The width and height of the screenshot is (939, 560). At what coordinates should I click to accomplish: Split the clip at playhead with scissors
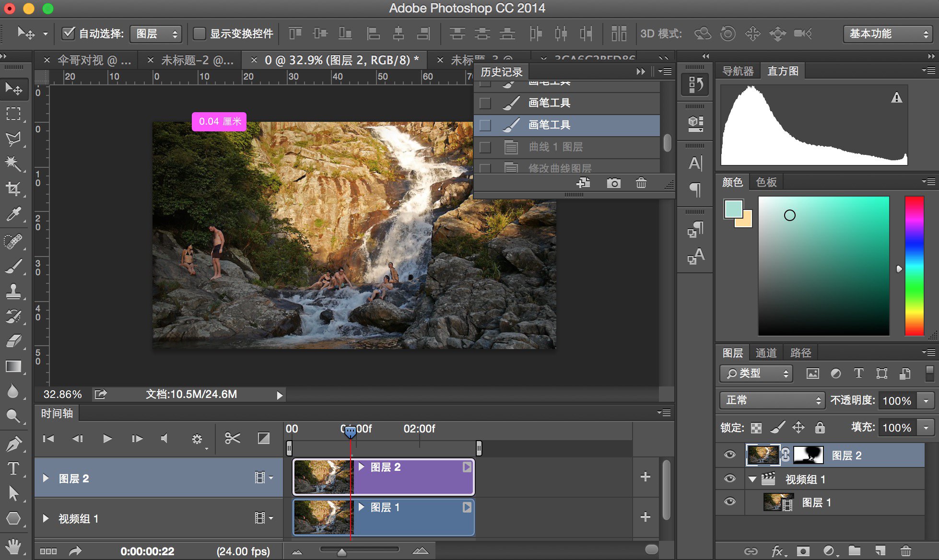click(233, 438)
